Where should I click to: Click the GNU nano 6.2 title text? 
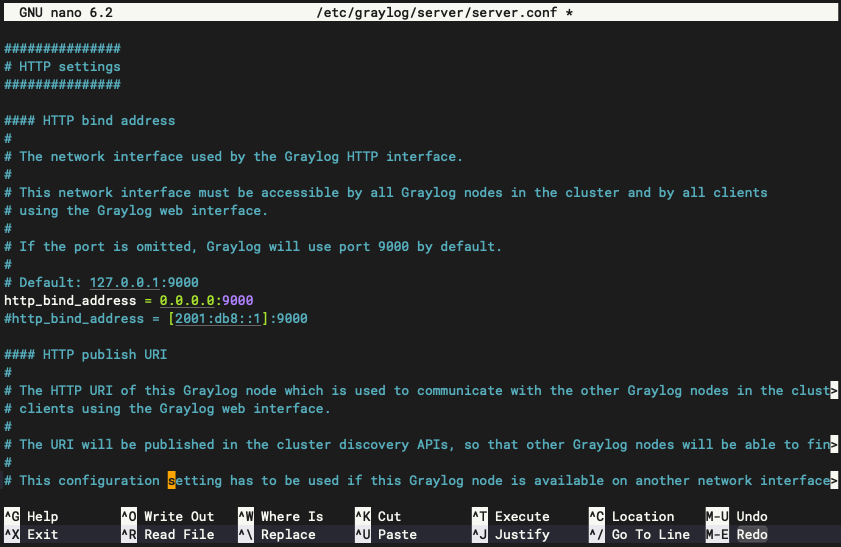click(x=66, y=12)
